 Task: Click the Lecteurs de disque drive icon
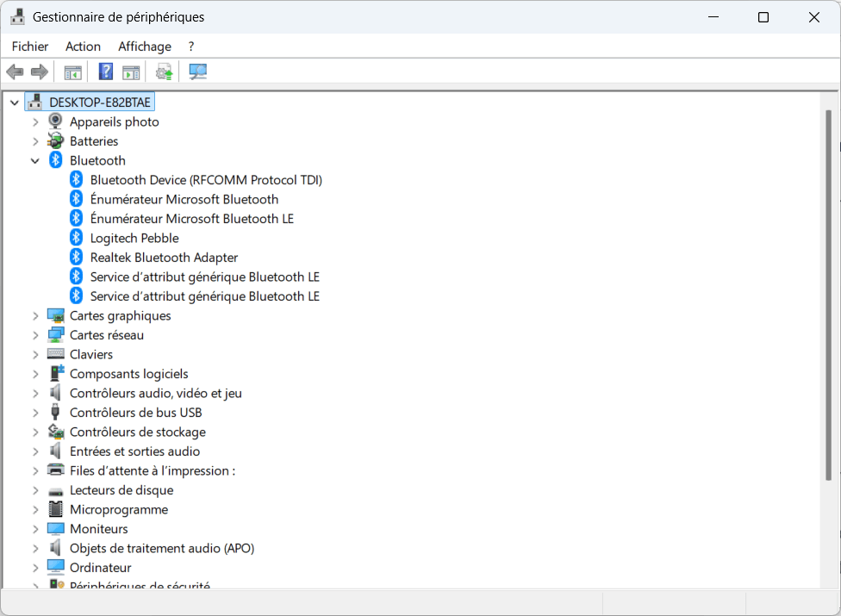pyautogui.click(x=55, y=490)
